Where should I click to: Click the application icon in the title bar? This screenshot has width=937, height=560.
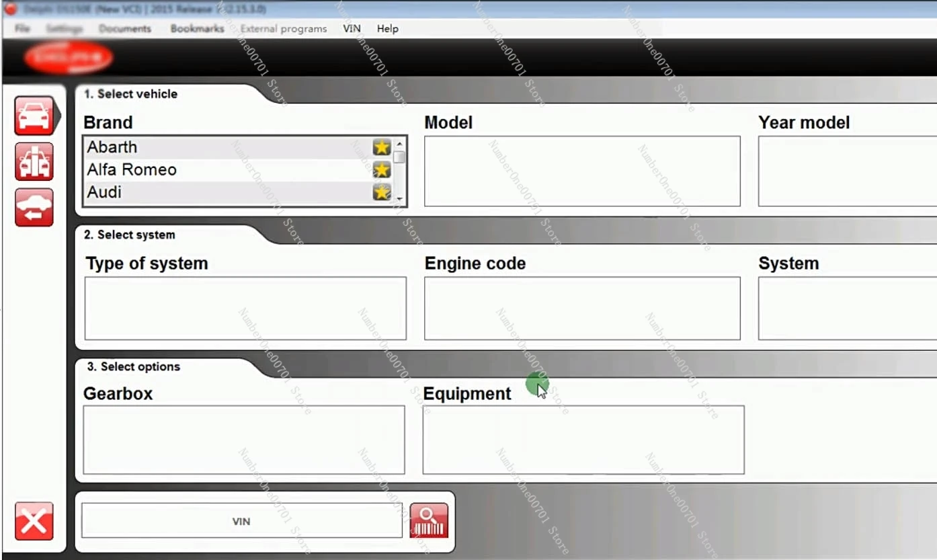point(9,9)
